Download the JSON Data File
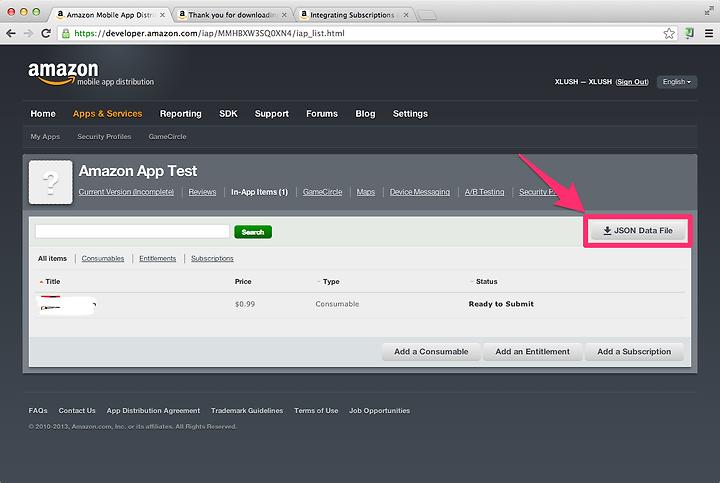 [638, 230]
